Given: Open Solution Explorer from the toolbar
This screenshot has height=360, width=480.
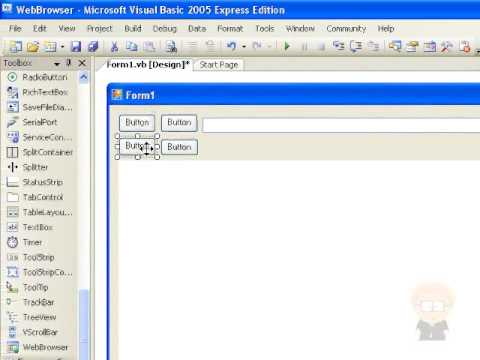Looking at the screenshot, I should 395,46.
